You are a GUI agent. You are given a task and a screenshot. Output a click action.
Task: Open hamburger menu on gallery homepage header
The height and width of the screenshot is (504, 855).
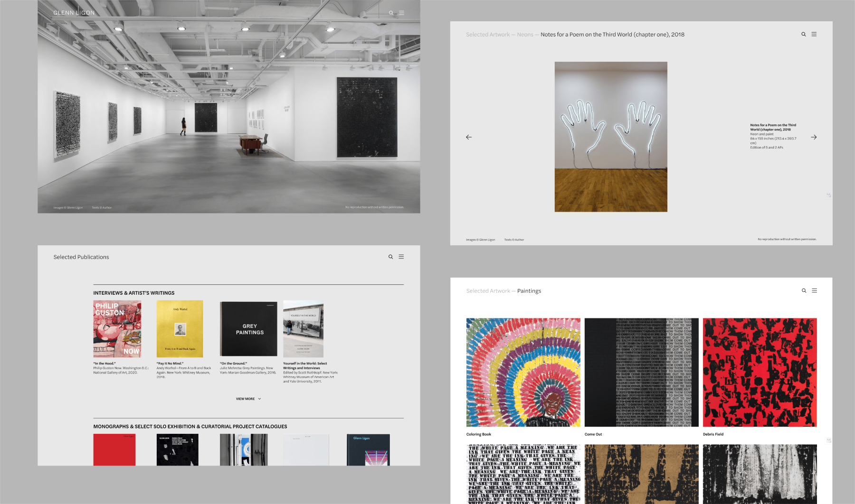[x=401, y=13]
